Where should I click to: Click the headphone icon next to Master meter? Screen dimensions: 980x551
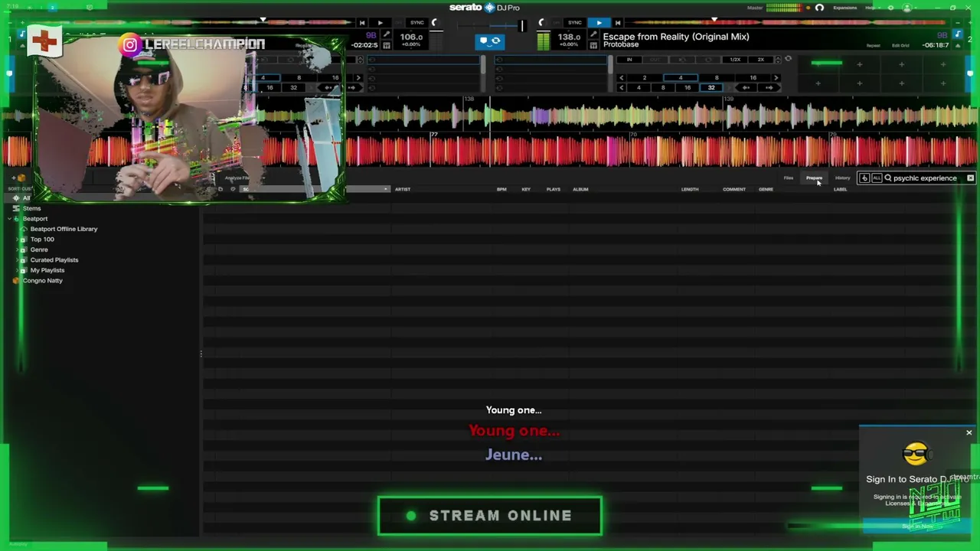coord(819,8)
